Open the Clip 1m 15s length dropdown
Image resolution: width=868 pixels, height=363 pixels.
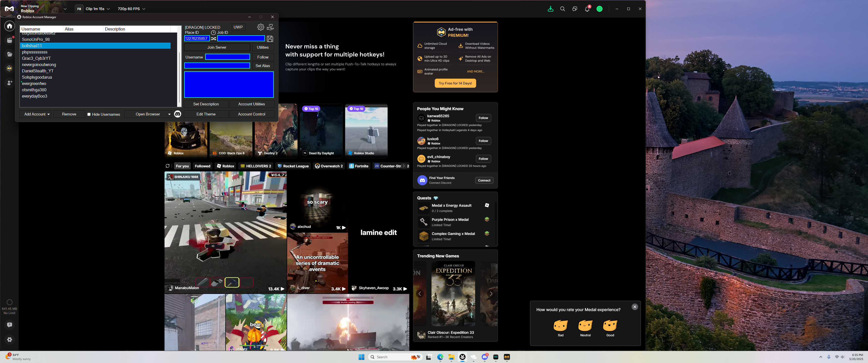(98, 9)
